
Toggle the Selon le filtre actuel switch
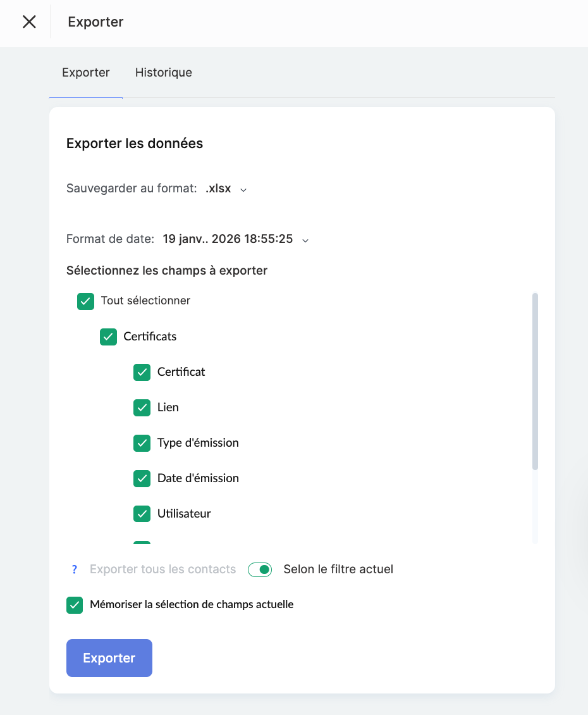[260, 569]
